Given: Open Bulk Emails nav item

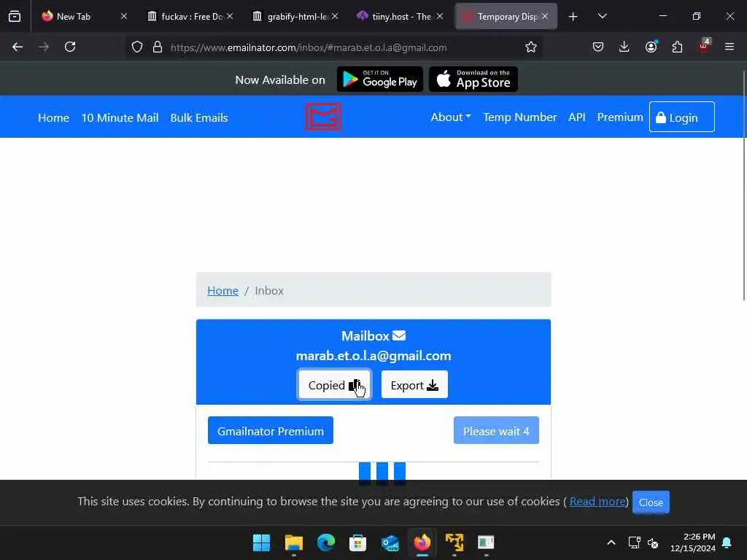Looking at the screenshot, I should 199,117.
